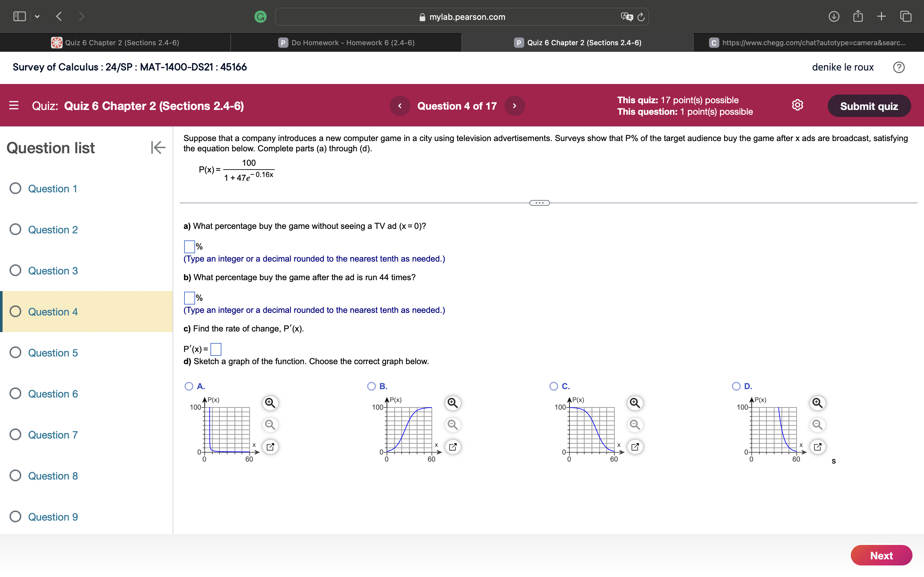Click the help question mark icon
This screenshot has width=924, height=577.
tap(899, 67)
